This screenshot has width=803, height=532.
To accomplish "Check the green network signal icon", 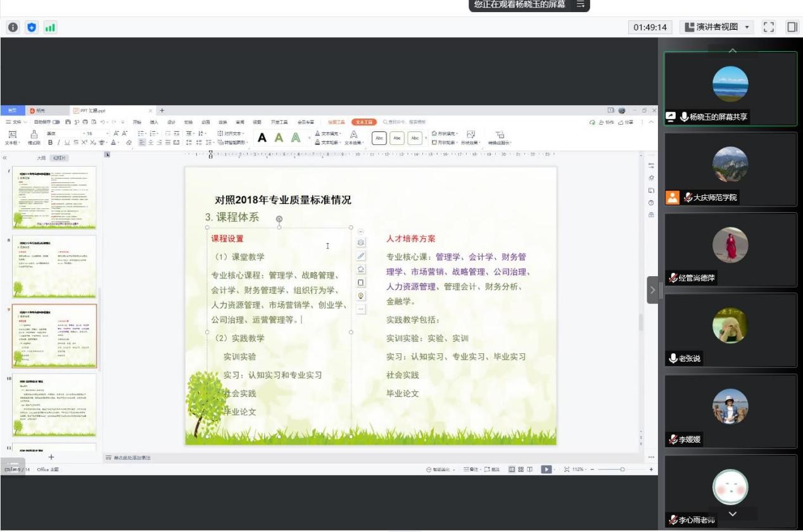I will click(x=49, y=27).
